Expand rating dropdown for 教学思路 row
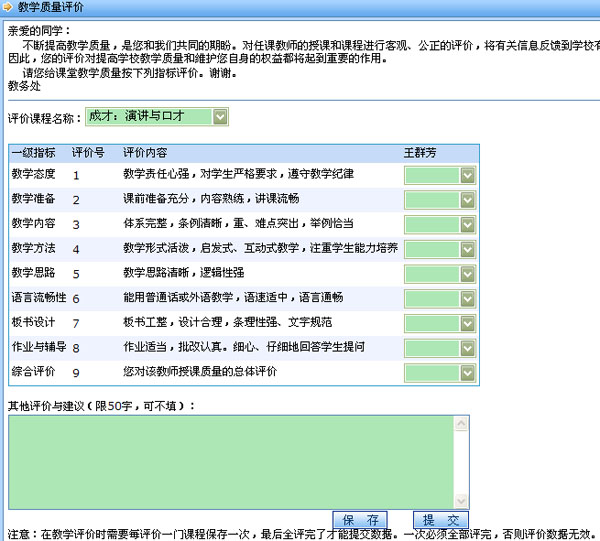This screenshot has width=600, height=541. [439, 274]
